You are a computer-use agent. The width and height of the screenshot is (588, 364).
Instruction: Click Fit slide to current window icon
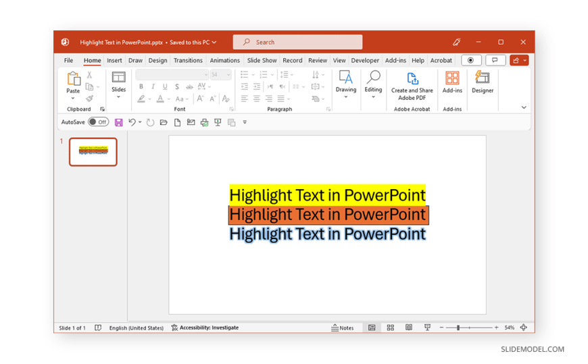[x=524, y=328]
